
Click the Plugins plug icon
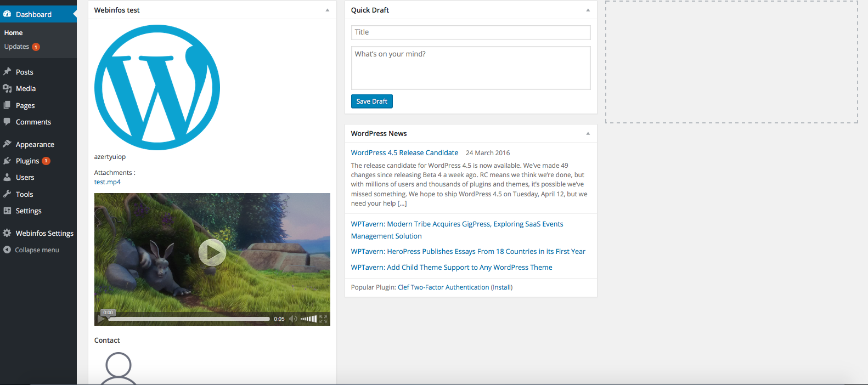(x=7, y=161)
